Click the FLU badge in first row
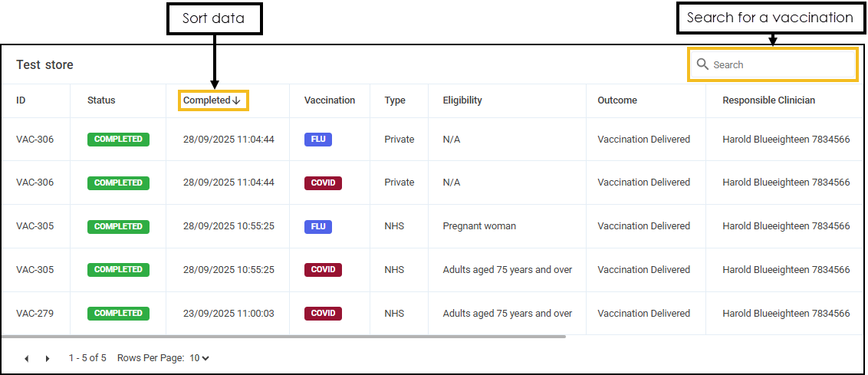 pos(318,140)
